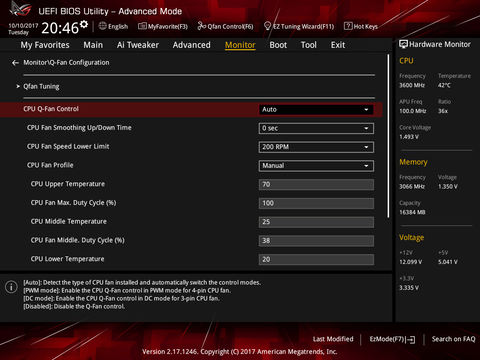Viewport: 480px width, 360px height.
Task: Select the CPU Q-Fan Control row label
Action: coord(51,109)
